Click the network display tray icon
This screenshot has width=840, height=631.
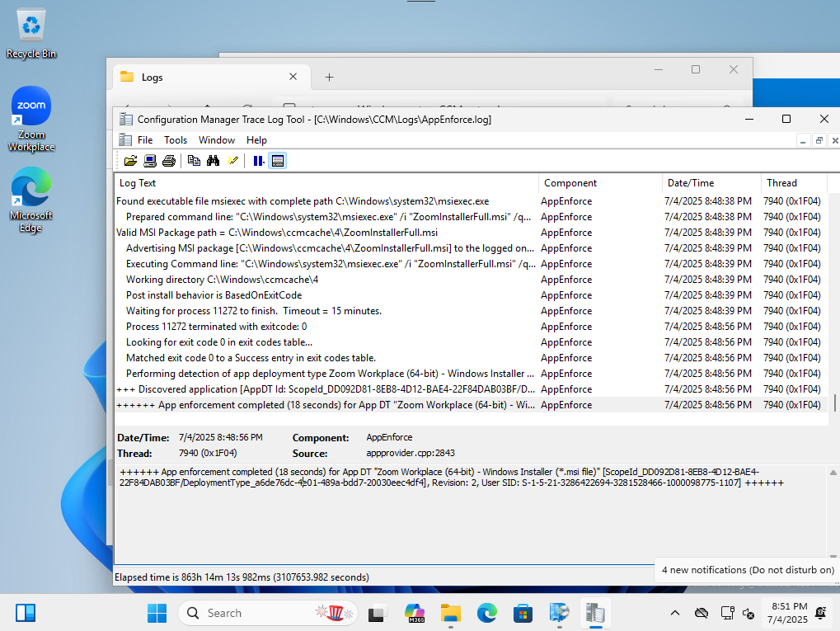pyautogui.click(x=727, y=613)
